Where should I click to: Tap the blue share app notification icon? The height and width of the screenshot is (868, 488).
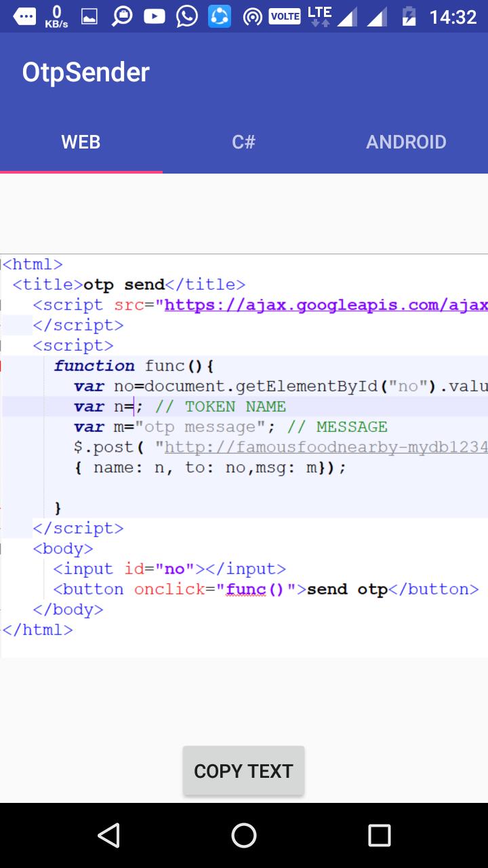tap(220, 16)
